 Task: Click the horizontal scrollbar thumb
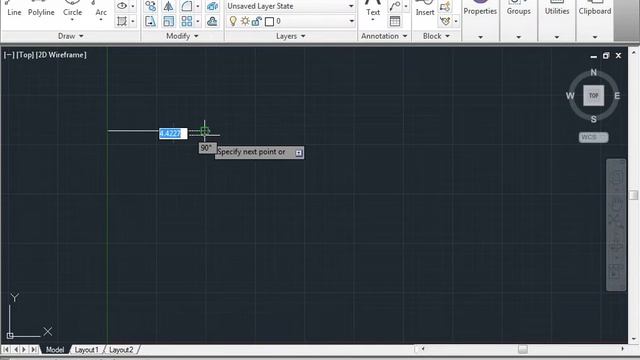click(522, 349)
